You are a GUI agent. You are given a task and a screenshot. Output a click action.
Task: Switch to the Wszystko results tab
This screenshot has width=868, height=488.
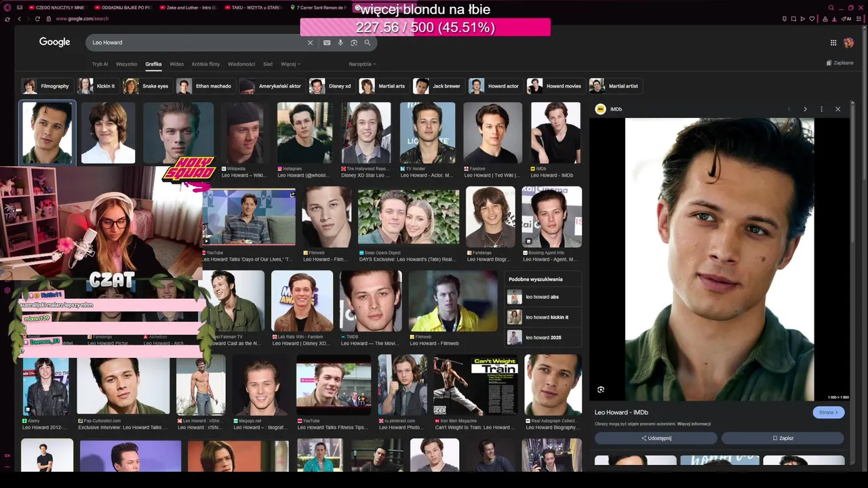click(x=127, y=64)
